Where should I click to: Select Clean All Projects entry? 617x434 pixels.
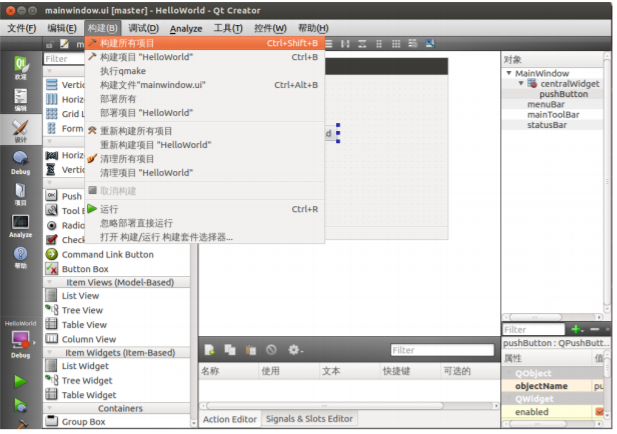click(x=205, y=159)
